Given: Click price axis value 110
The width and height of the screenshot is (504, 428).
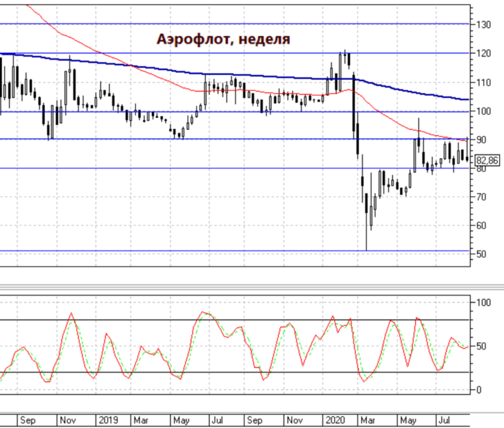Looking at the screenshot, I should coord(484,83).
